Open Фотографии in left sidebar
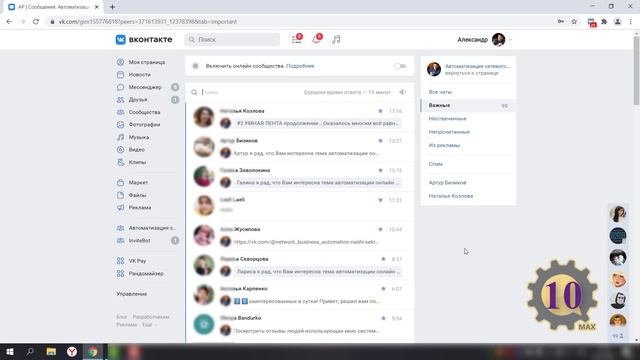The image size is (640, 360). click(x=144, y=124)
